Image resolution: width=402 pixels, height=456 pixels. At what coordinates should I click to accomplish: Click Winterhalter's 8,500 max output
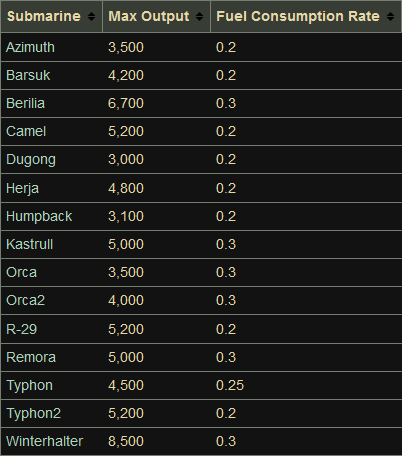point(126,441)
